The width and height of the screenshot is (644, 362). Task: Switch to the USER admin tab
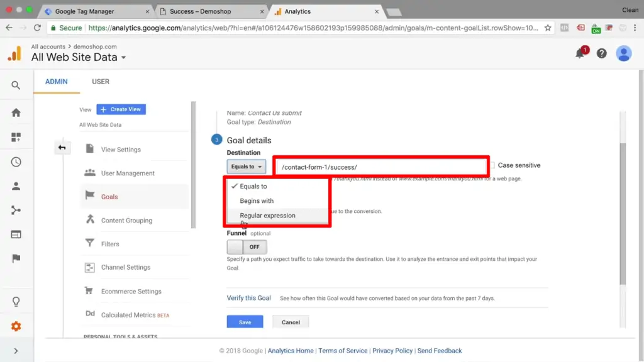pos(100,81)
